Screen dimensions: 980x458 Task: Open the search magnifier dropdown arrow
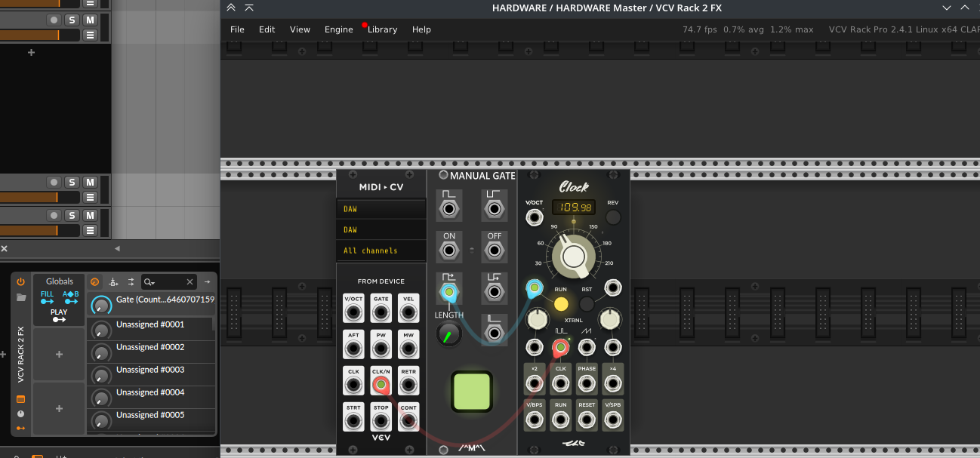[150, 282]
